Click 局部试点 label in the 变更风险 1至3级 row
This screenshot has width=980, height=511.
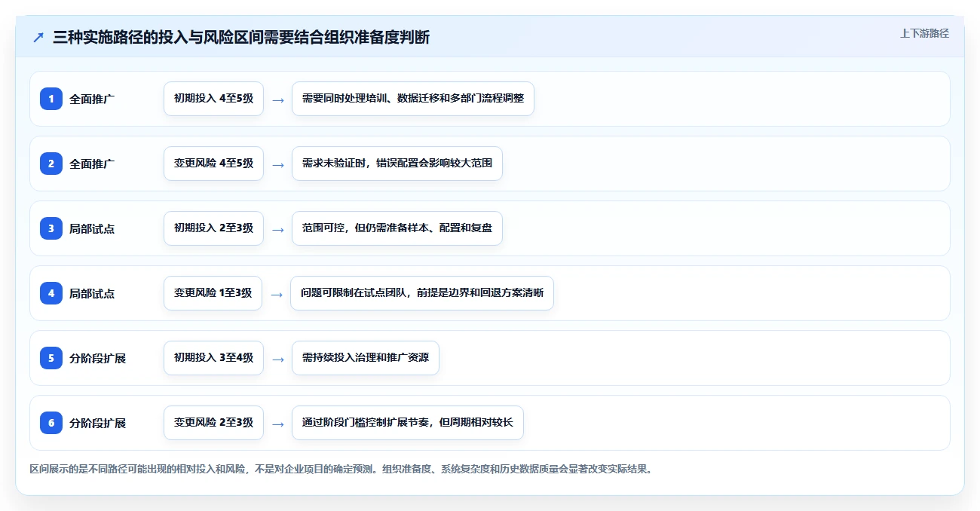coord(92,293)
